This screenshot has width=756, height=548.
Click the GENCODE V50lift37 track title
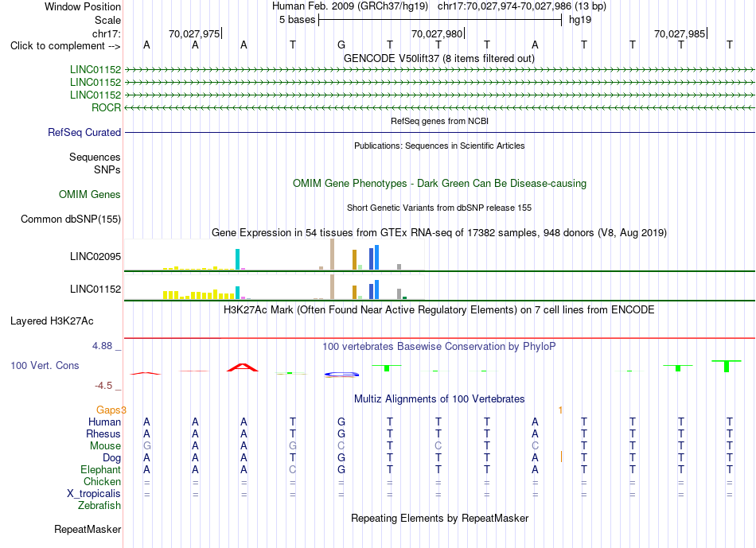438,58
